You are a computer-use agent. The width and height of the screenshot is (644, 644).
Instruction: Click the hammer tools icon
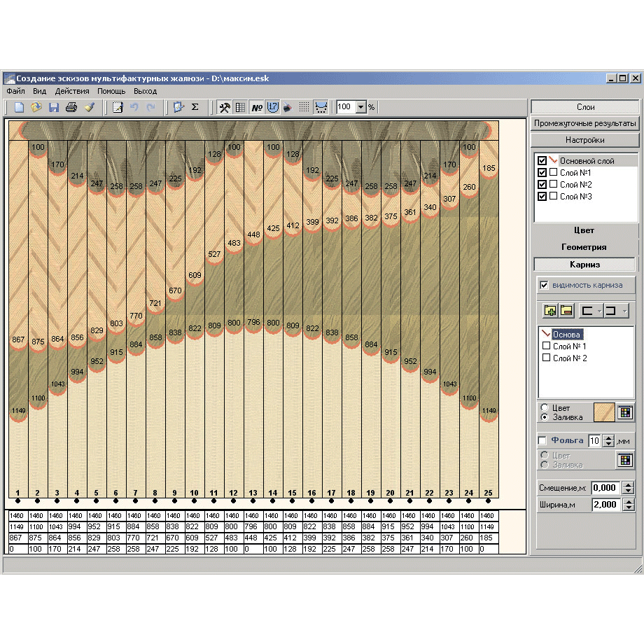coord(225,108)
